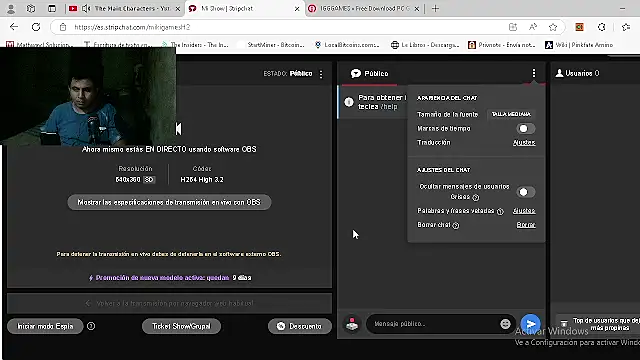Mute the YouTube tab speaker icon
This screenshot has width=640, height=360.
[x=86, y=9]
